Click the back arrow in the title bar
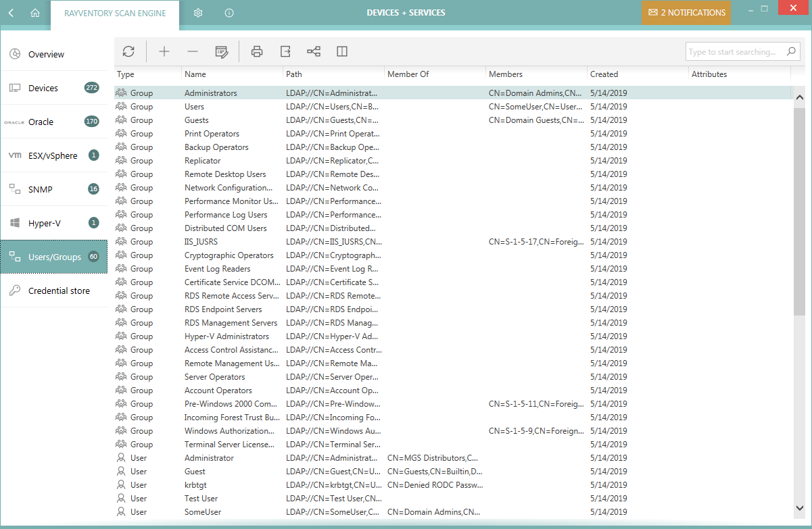The image size is (812, 529). tap(10, 11)
